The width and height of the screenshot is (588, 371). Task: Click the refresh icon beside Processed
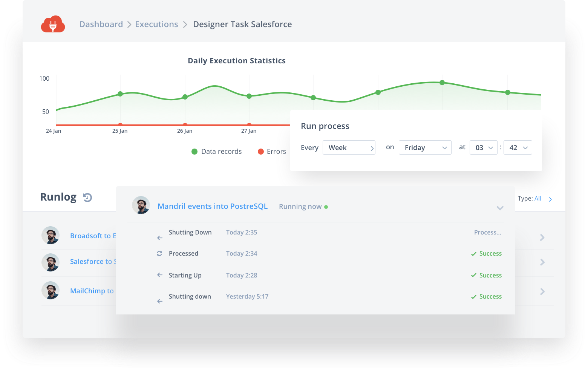click(159, 254)
